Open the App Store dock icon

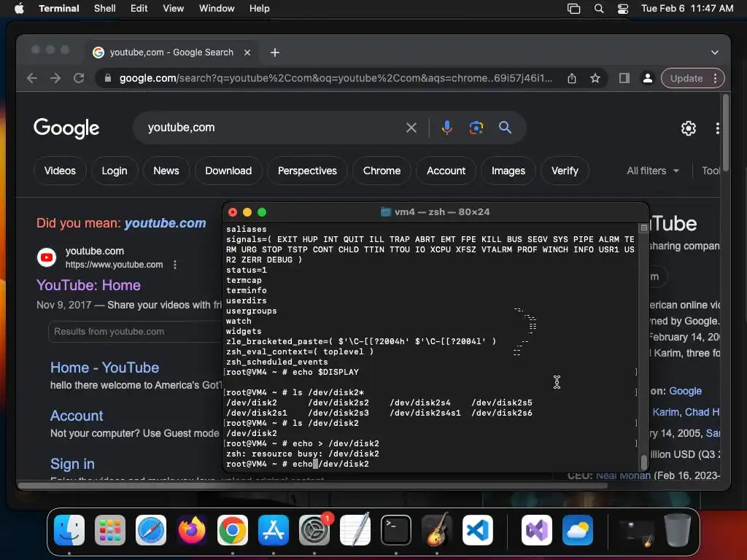(274, 529)
